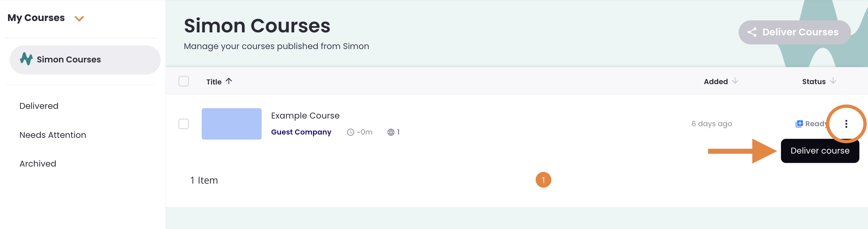Go to page 1 in pagination
This screenshot has width=868, height=229.
point(543,180)
